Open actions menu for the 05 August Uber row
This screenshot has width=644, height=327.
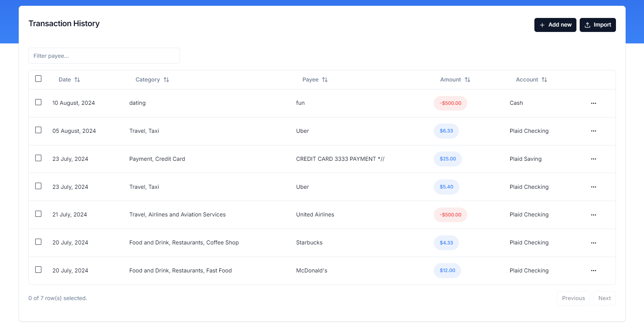[593, 131]
